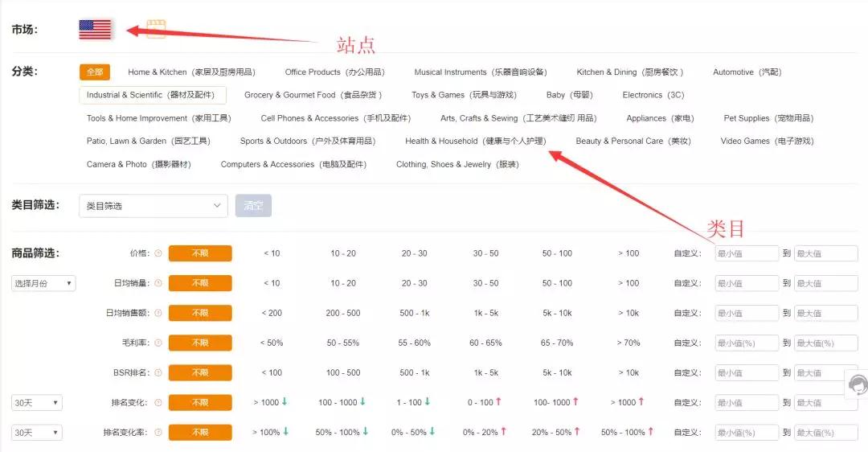Open the customer service headset icon

pos(858,384)
